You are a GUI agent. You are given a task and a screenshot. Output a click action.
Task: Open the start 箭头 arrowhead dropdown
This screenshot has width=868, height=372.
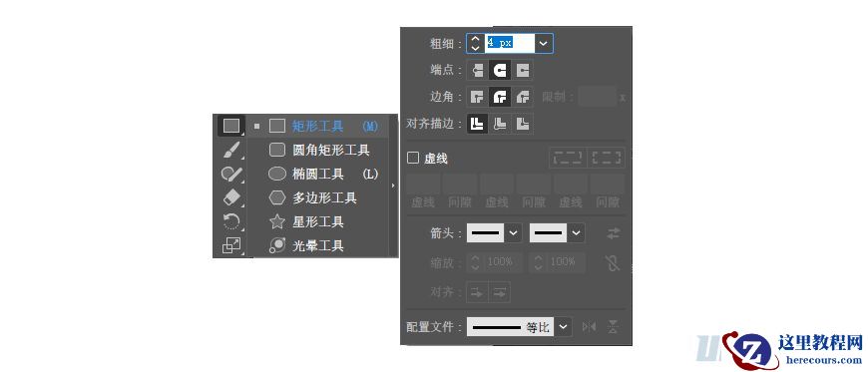tap(514, 233)
